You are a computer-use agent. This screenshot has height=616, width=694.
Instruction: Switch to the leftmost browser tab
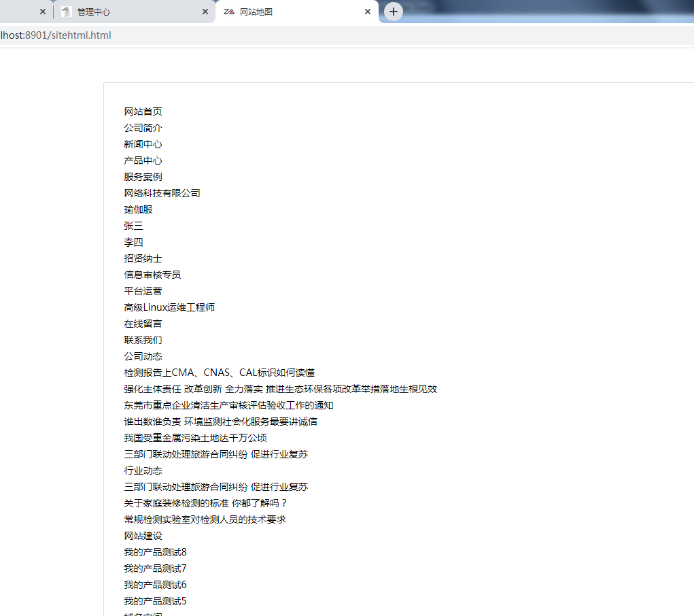[20, 11]
